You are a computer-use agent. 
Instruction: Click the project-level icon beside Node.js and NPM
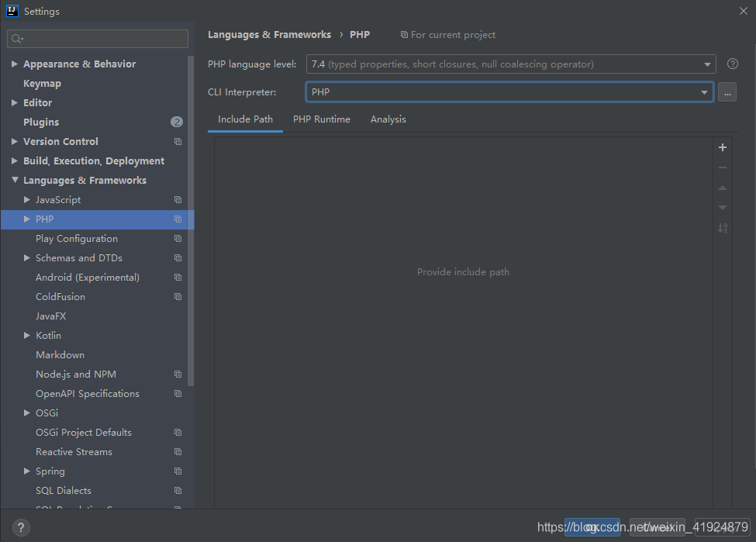178,375
